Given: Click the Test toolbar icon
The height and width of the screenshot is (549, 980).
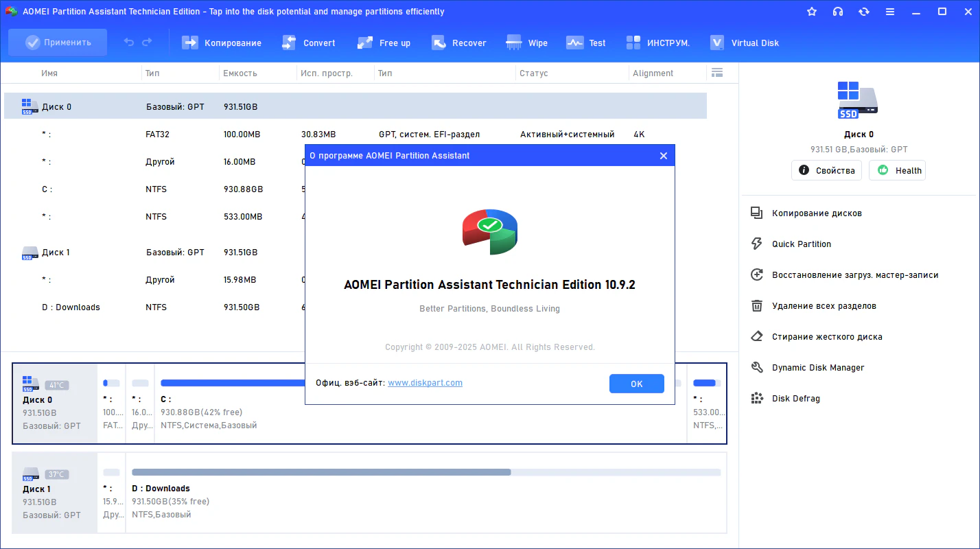Looking at the screenshot, I should (574, 43).
